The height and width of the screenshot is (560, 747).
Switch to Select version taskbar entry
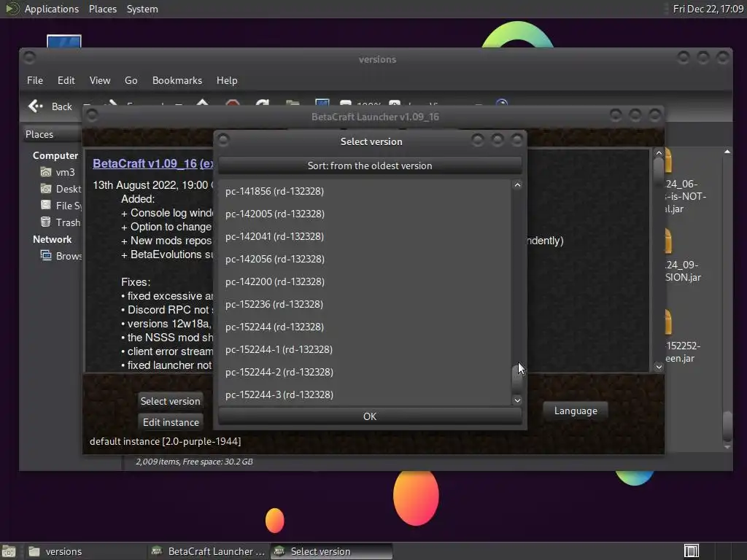pos(332,551)
